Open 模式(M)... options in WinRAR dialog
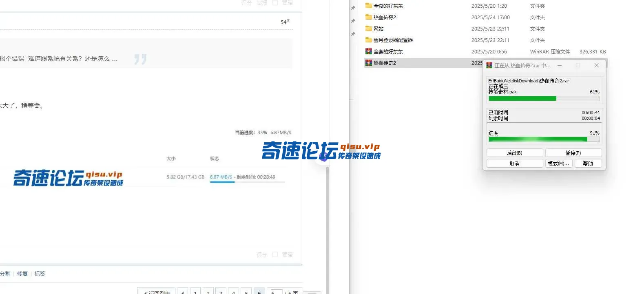644x294 pixels. pyautogui.click(x=559, y=164)
